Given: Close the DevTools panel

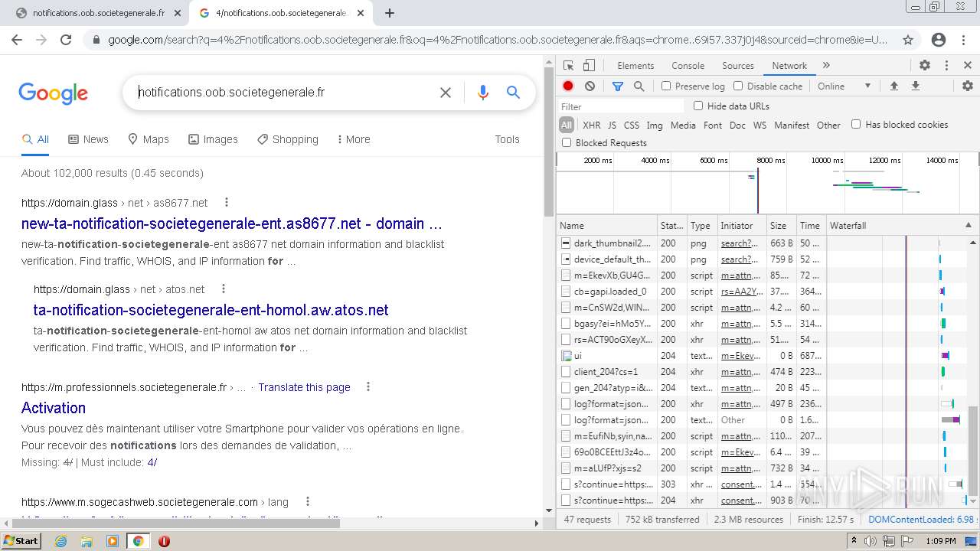Looking at the screenshot, I should point(968,66).
